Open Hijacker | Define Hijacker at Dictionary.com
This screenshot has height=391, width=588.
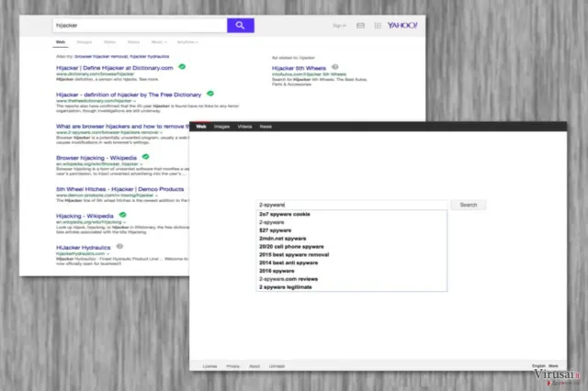click(x=114, y=68)
